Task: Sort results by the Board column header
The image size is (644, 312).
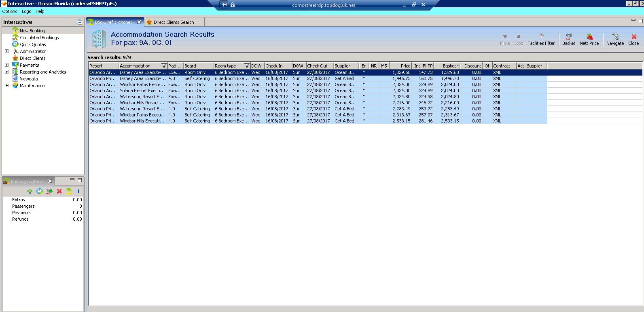Action: pyautogui.click(x=199, y=66)
